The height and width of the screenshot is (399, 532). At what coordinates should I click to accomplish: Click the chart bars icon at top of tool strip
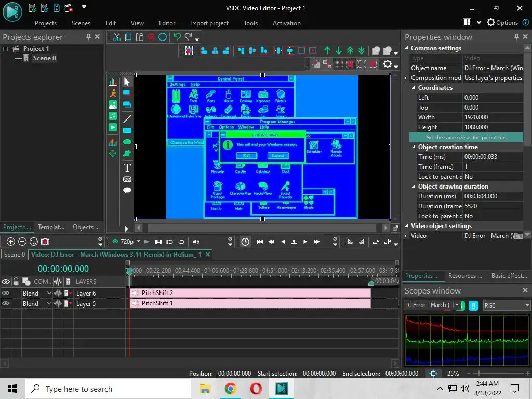click(x=112, y=82)
